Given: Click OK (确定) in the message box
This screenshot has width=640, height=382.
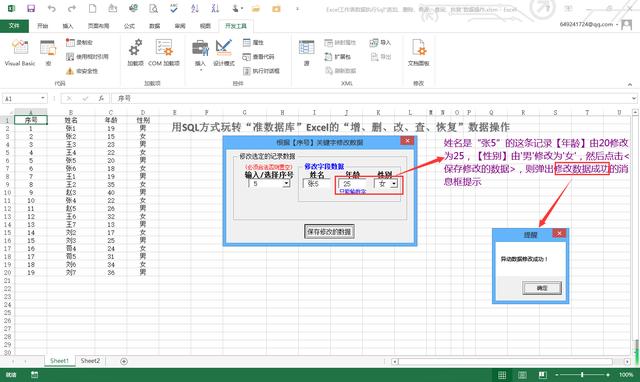Looking at the screenshot, I should tap(542, 288).
